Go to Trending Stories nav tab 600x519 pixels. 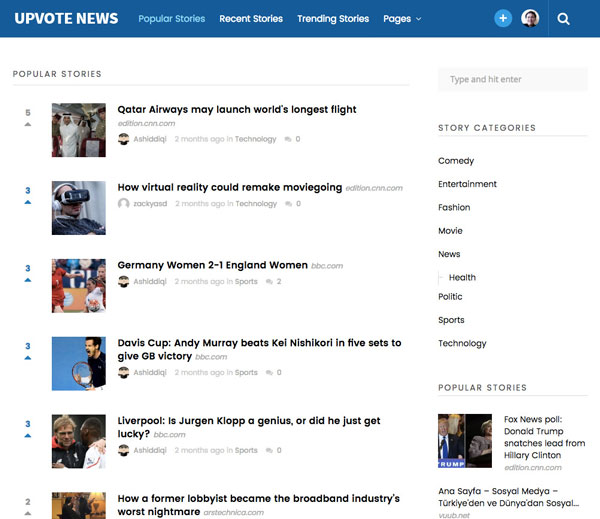click(333, 19)
